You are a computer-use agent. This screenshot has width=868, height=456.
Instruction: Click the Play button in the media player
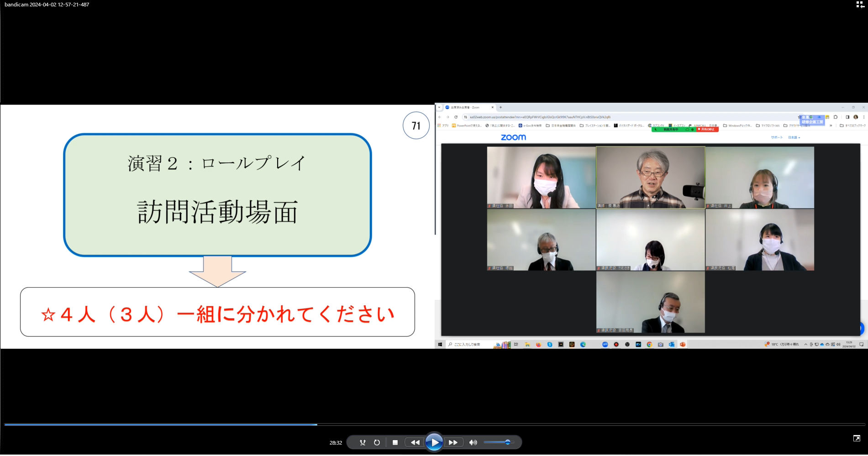434,442
